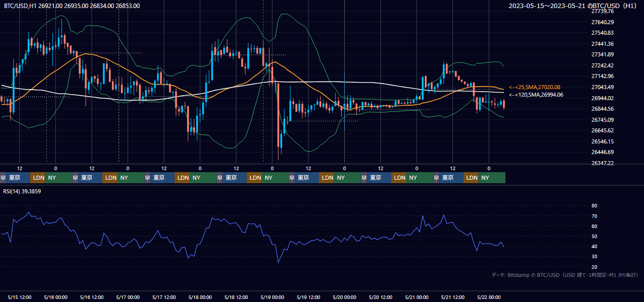Click price axis label 26347.22
644x302 pixels.
point(603,163)
